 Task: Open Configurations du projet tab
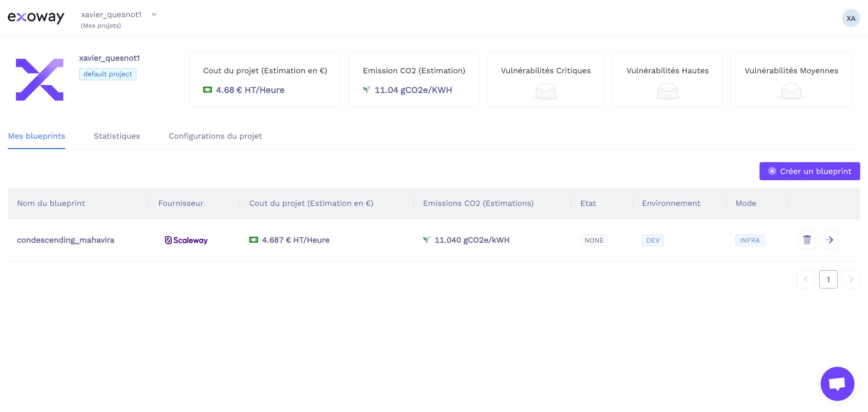tap(215, 136)
